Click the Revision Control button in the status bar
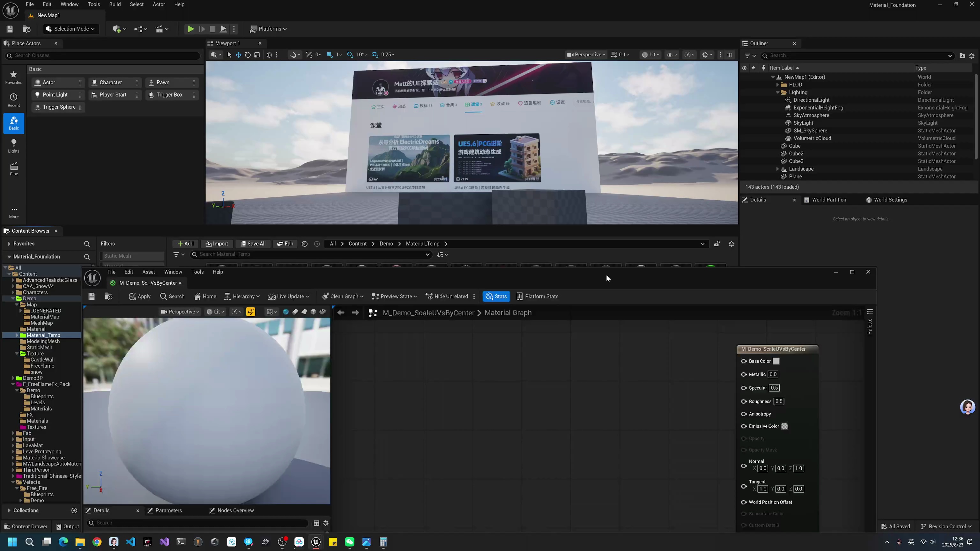This screenshot has height=551, width=980. (946, 527)
